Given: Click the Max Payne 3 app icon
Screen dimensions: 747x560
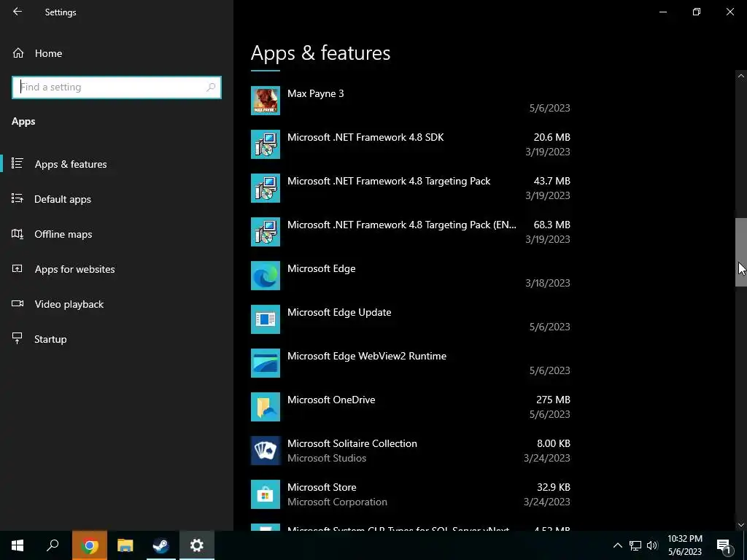Looking at the screenshot, I should point(266,101).
